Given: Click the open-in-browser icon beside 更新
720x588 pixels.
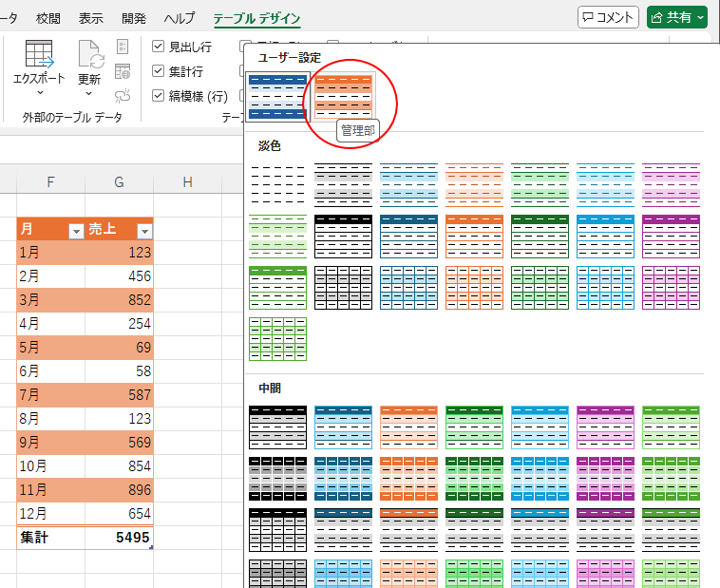Looking at the screenshot, I should click(123, 71).
